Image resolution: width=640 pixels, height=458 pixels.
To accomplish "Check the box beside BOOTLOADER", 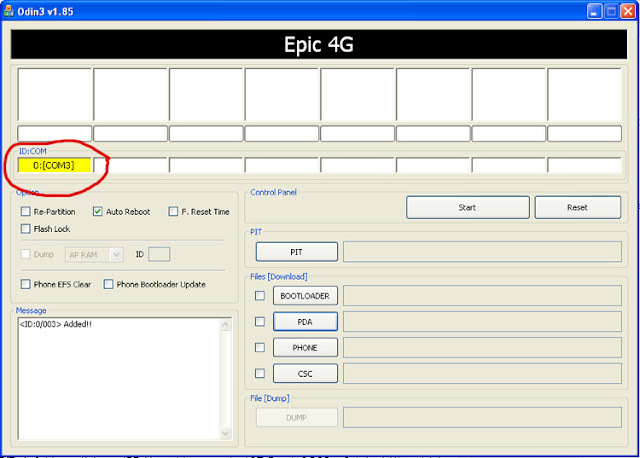I will pos(260,296).
